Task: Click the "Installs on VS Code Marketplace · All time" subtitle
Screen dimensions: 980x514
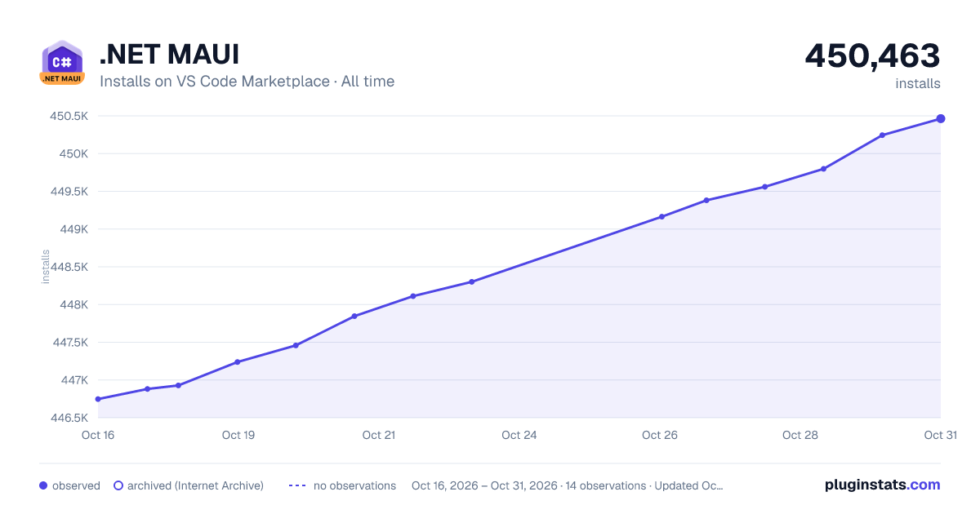Action: [x=247, y=82]
